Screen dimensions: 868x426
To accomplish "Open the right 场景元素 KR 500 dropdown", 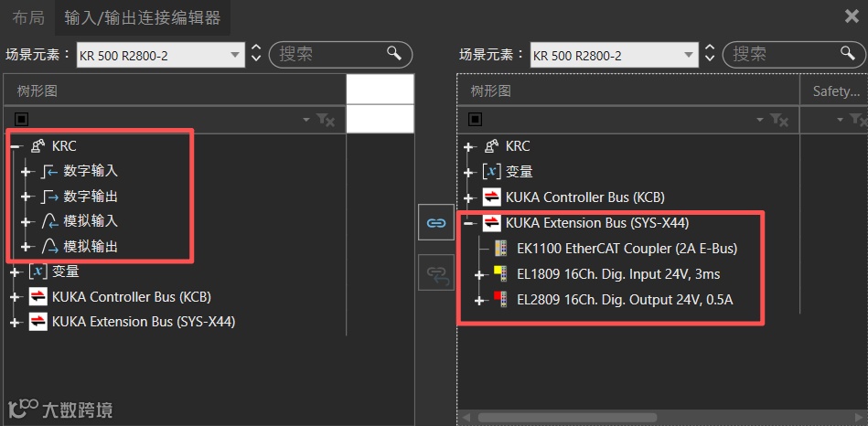I will [x=614, y=56].
